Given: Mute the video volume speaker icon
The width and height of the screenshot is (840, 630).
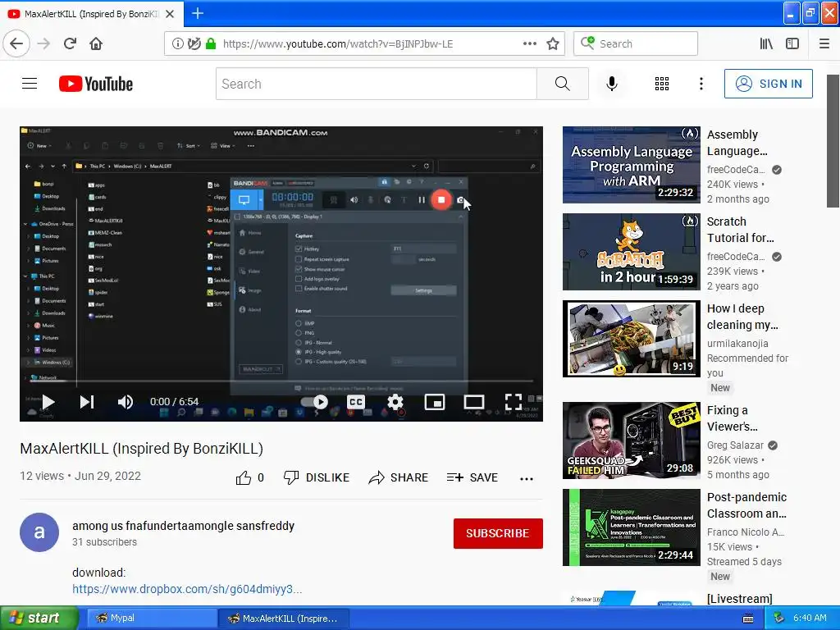Looking at the screenshot, I should tap(126, 402).
